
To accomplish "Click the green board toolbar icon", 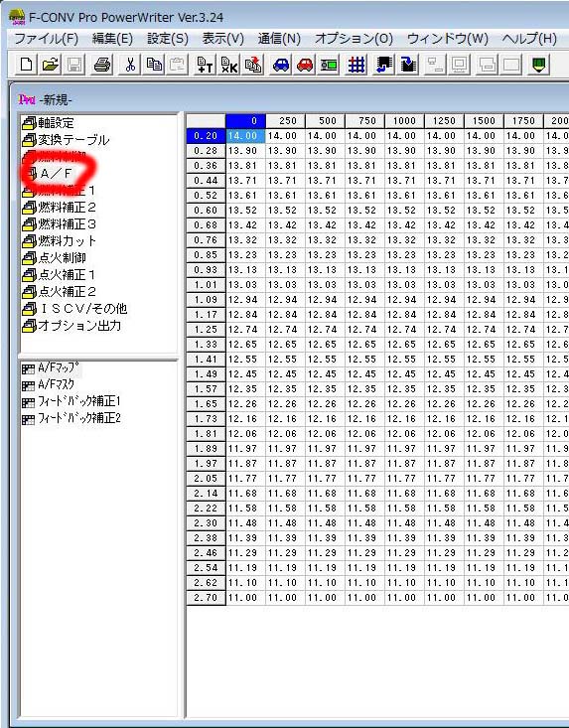I will pyautogui.click(x=329, y=65).
